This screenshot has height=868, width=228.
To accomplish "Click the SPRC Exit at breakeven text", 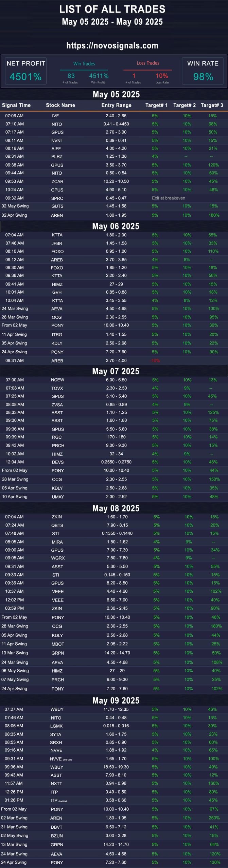I will tap(169, 198).
